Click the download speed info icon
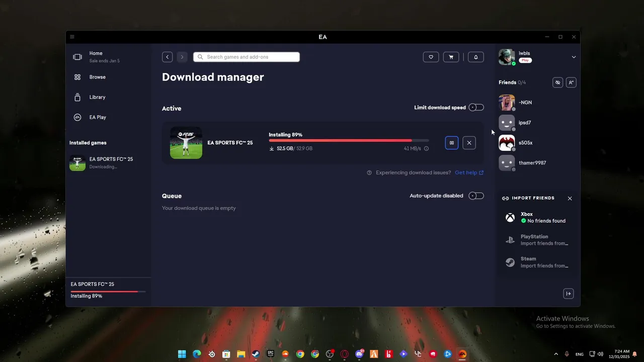This screenshot has width=644, height=362. click(x=426, y=149)
